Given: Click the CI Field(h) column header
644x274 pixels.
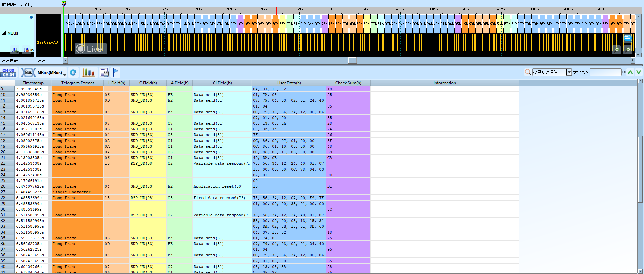Looking at the screenshot, I should click(222, 83).
